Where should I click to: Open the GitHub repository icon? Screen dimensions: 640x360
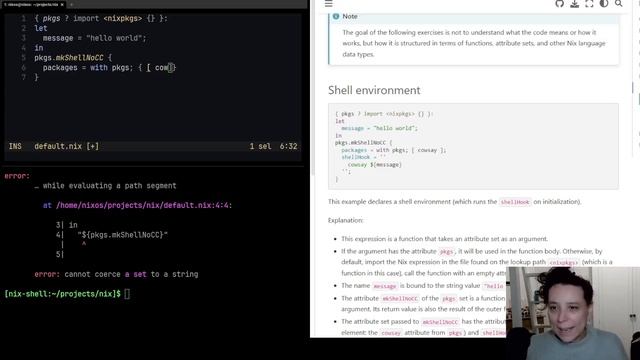tap(560, 4)
